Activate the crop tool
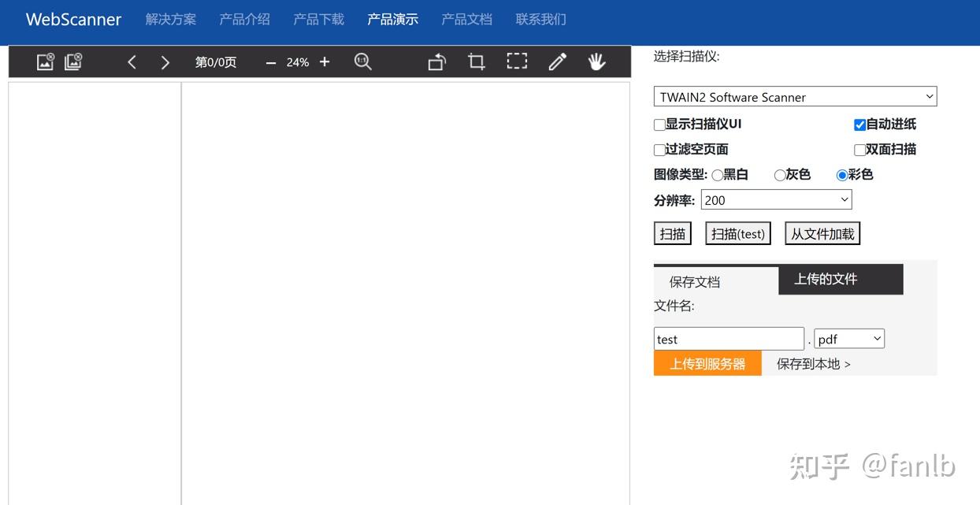 (x=476, y=61)
